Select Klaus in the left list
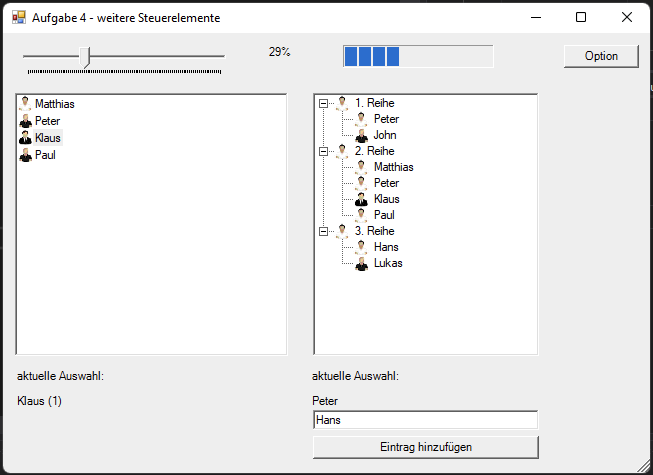The height and width of the screenshot is (475, 653). pos(48,138)
